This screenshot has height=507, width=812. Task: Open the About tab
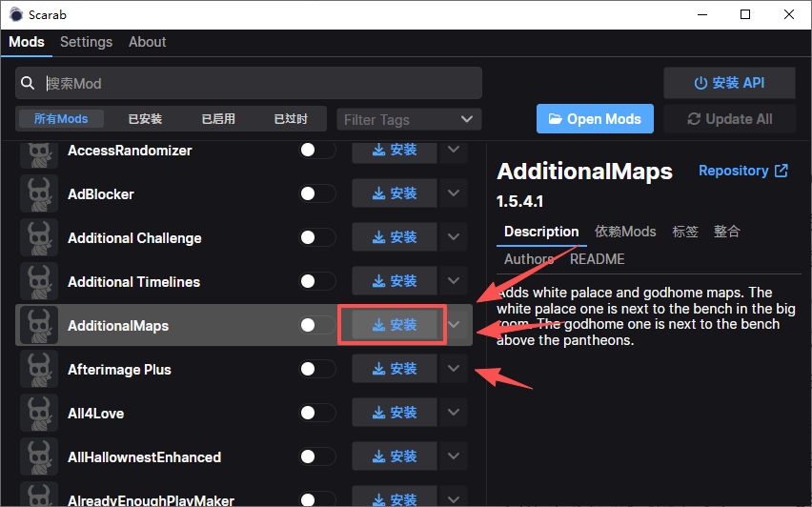click(x=147, y=42)
